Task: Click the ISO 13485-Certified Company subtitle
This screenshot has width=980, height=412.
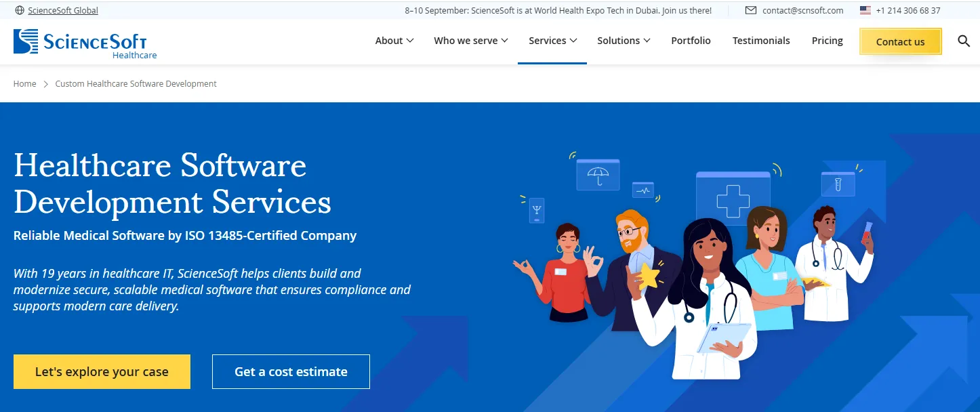Action: (x=185, y=236)
